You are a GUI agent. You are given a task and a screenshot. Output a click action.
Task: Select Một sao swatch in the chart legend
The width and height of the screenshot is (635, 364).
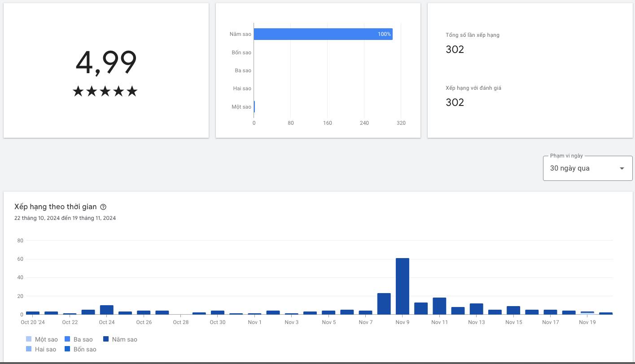tap(29, 339)
